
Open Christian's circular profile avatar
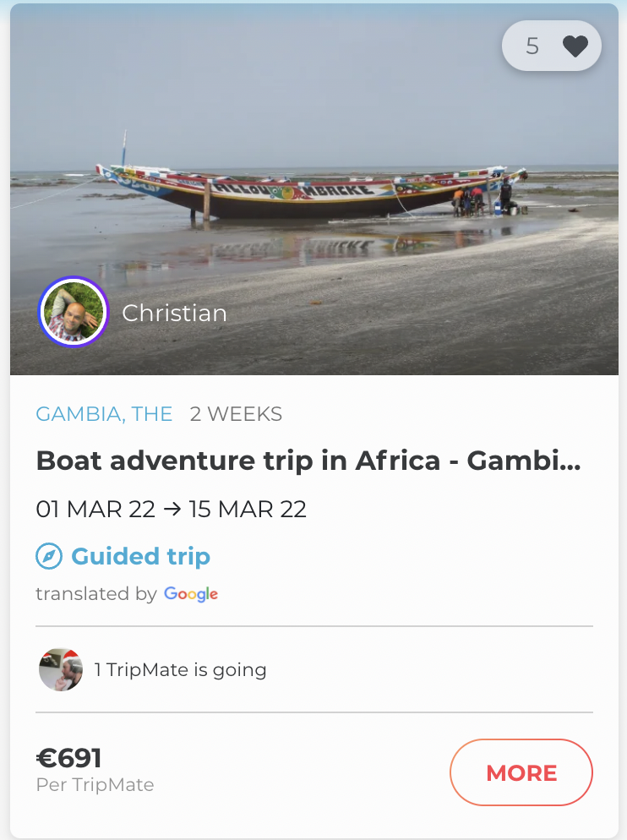[x=74, y=313]
